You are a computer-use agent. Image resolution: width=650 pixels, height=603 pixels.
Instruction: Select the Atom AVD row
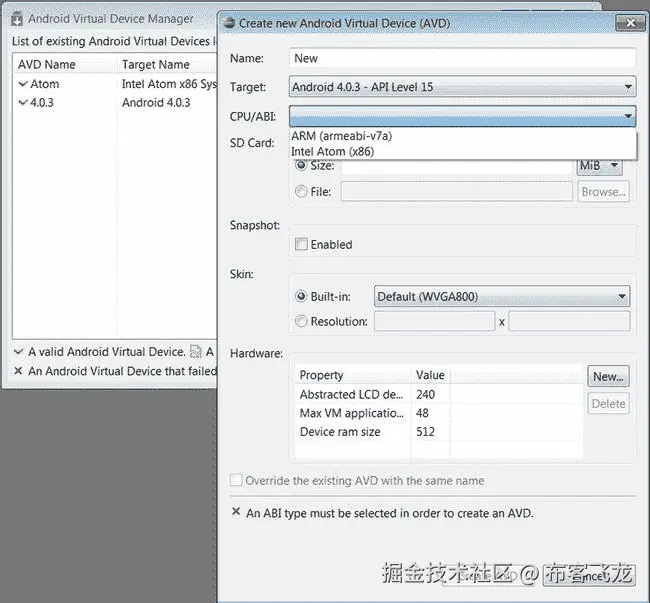point(115,84)
